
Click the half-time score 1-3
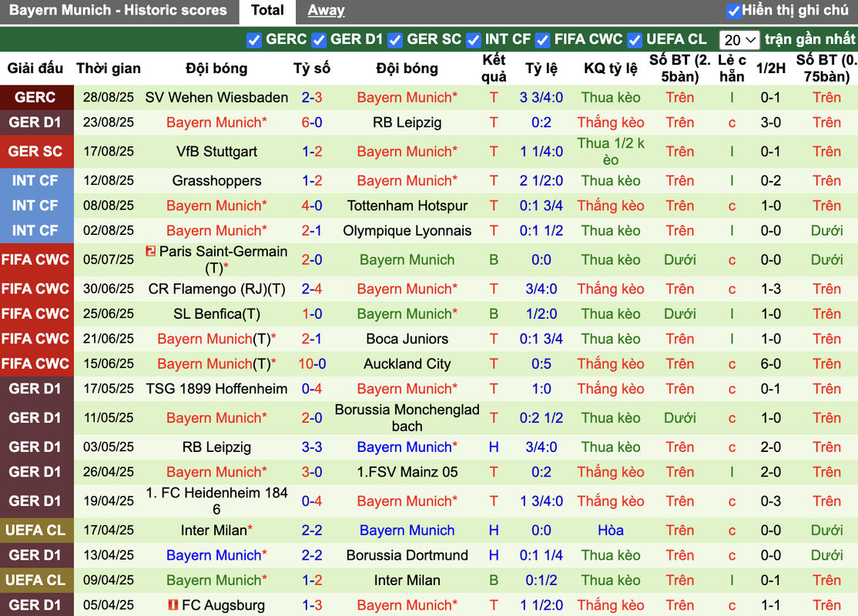click(770, 289)
